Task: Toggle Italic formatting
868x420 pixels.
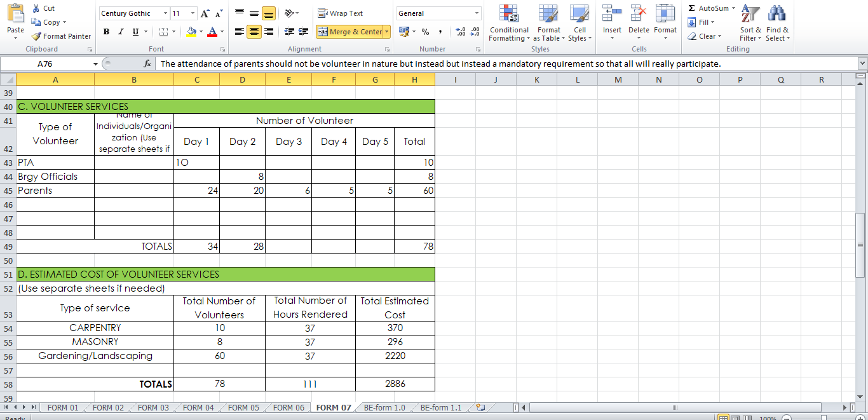Action: tap(121, 32)
